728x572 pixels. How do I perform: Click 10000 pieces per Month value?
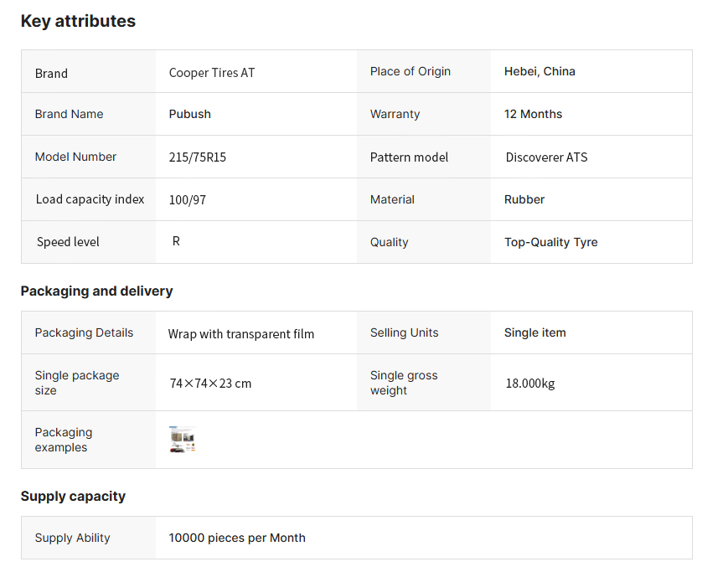pos(237,538)
